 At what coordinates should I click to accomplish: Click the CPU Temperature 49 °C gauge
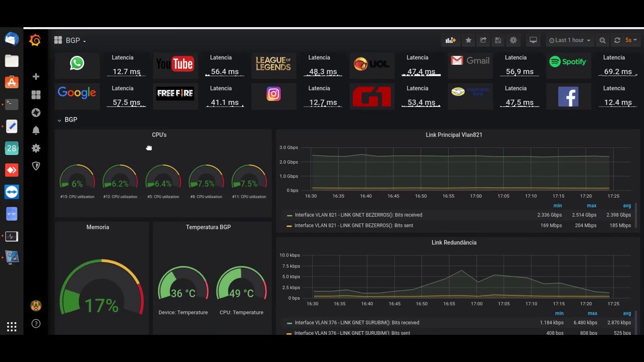tap(242, 284)
